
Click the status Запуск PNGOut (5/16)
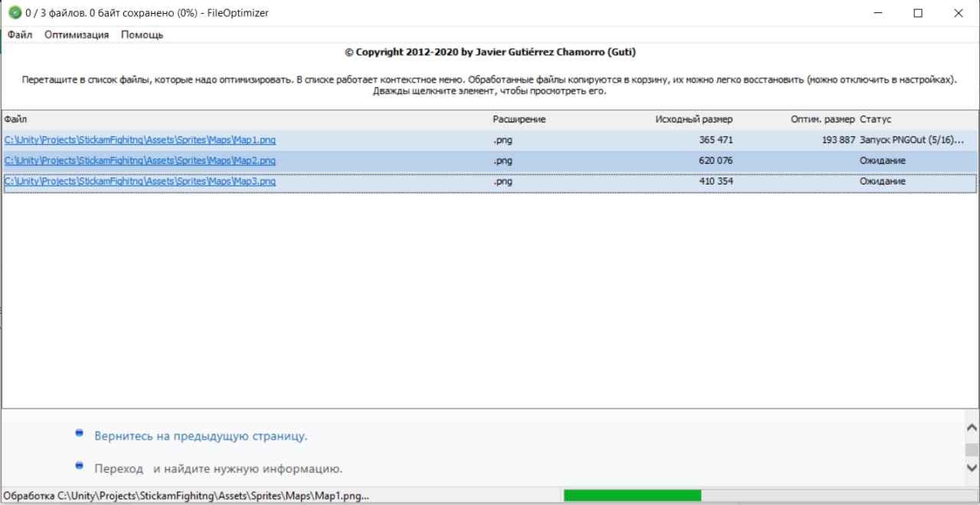pos(912,140)
